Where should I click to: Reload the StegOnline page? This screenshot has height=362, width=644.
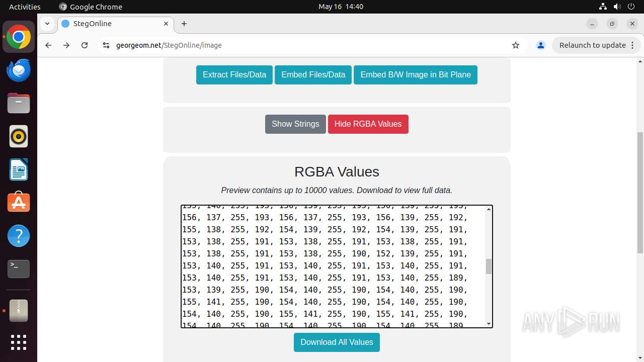point(85,45)
